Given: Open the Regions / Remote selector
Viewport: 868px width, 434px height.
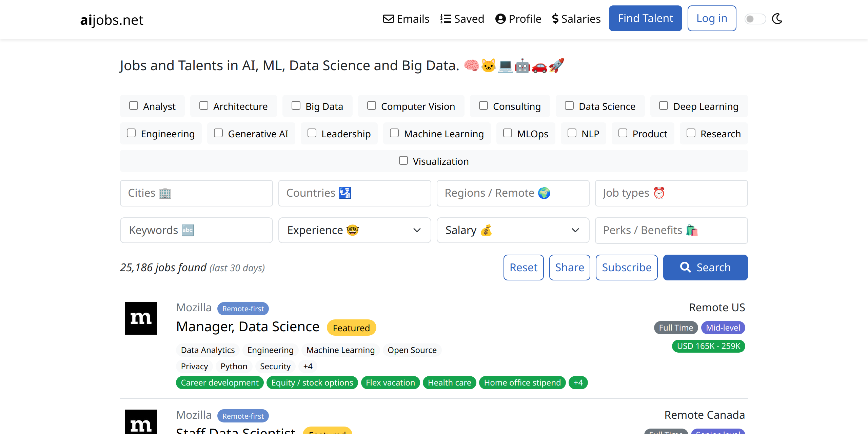Looking at the screenshot, I should [513, 193].
